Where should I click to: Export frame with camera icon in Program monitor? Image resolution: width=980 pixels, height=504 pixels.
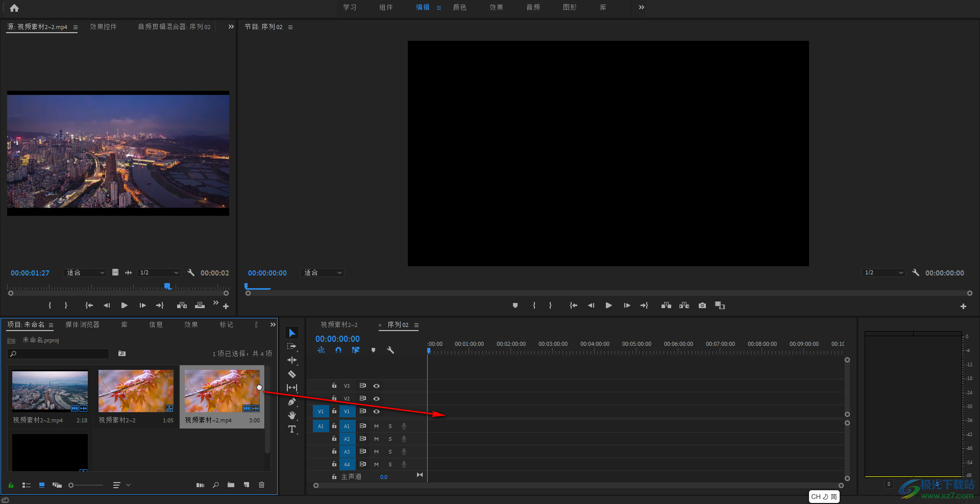pyautogui.click(x=702, y=306)
